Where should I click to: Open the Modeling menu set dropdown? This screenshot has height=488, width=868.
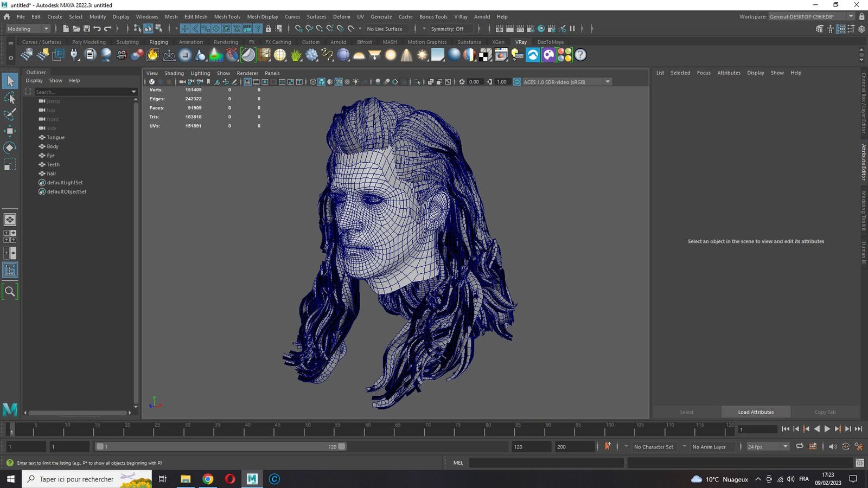tap(27, 29)
